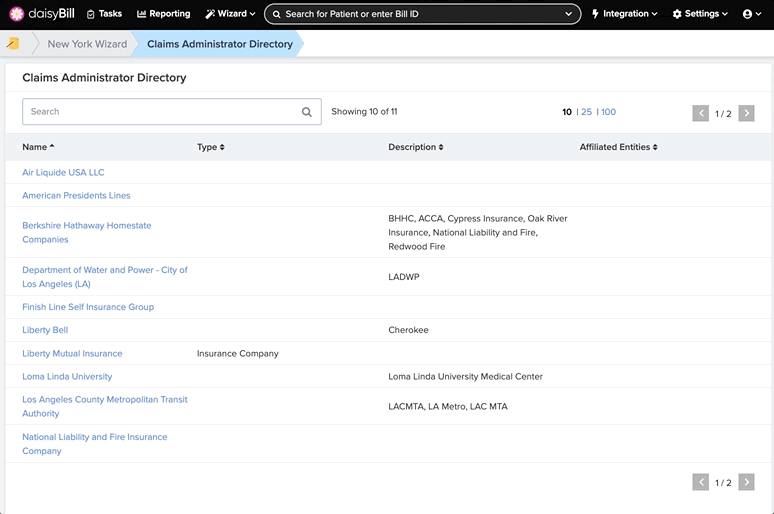The width and height of the screenshot is (774, 514).
Task: Click the bottom previous page arrow
Action: (x=700, y=482)
